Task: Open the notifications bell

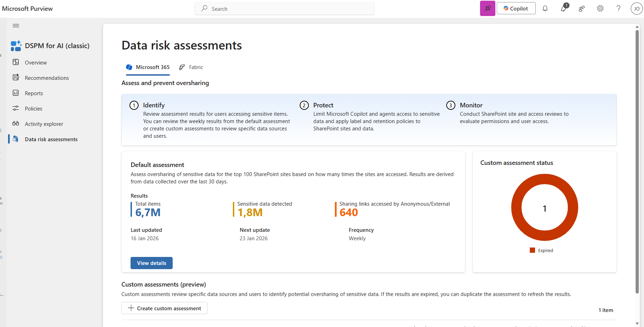Action: [x=545, y=8]
